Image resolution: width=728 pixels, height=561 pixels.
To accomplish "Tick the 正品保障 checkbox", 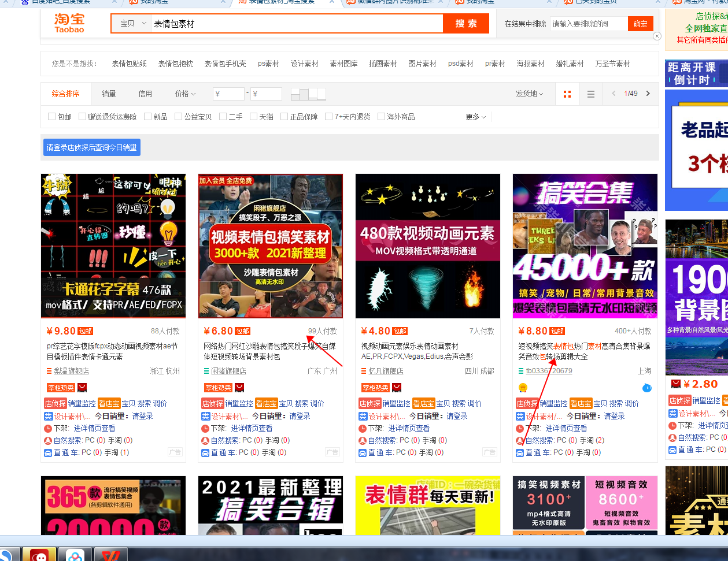I will [284, 117].
